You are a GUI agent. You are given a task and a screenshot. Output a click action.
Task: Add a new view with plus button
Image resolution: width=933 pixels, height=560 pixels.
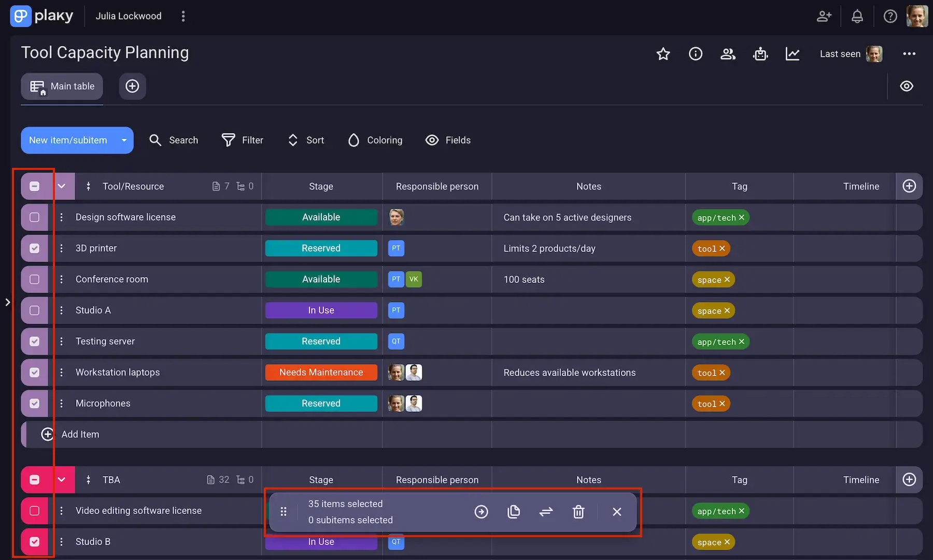(x=132, y=86)
